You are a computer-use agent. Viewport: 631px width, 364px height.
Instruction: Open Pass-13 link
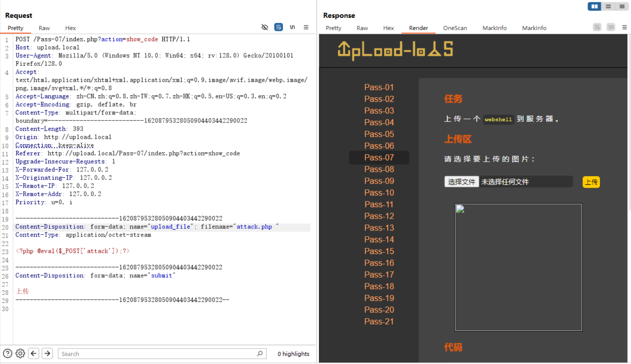click(379, 228)
